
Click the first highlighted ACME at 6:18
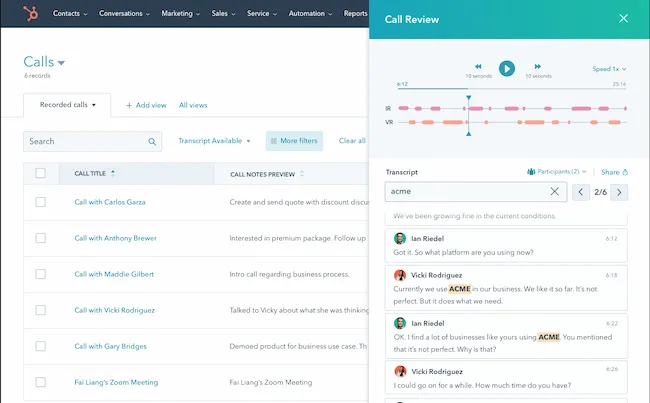click(460, 289)
